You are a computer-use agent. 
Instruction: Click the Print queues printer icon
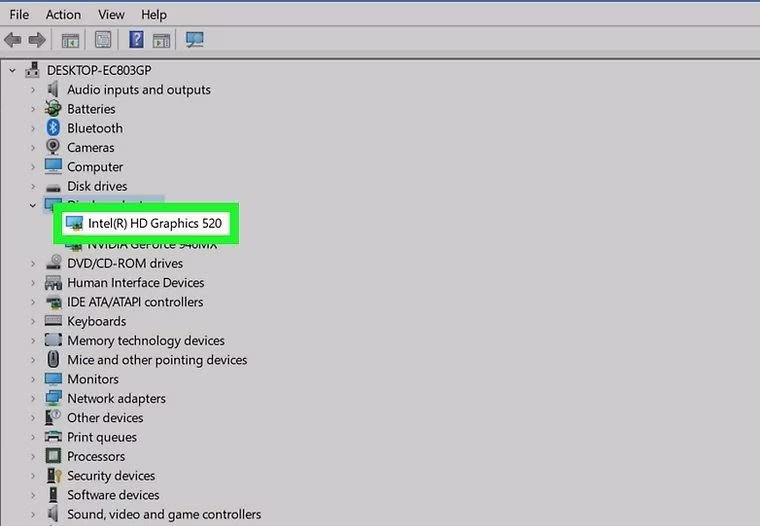tap(53, 436)
